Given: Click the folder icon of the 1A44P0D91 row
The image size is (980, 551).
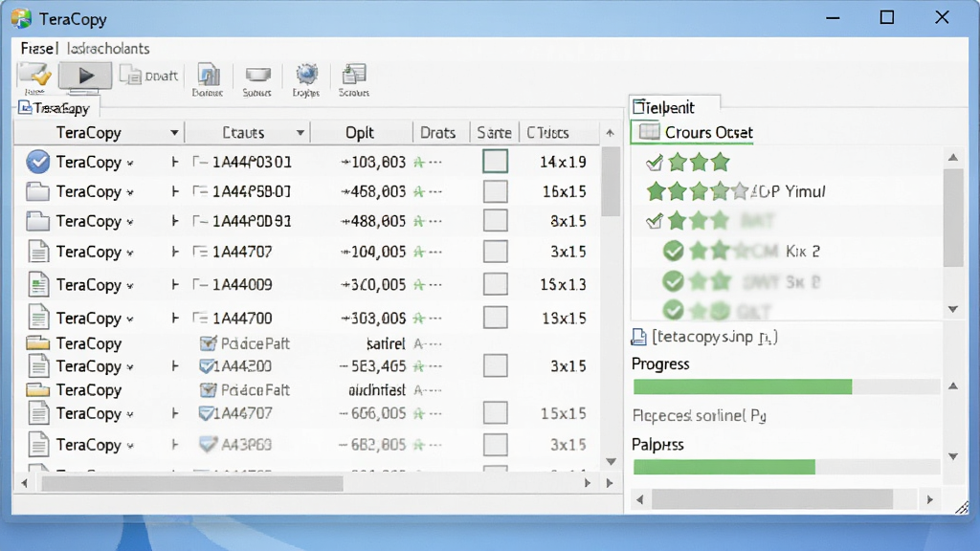Looking at the screenshot, I should click(x=37, y=221).
